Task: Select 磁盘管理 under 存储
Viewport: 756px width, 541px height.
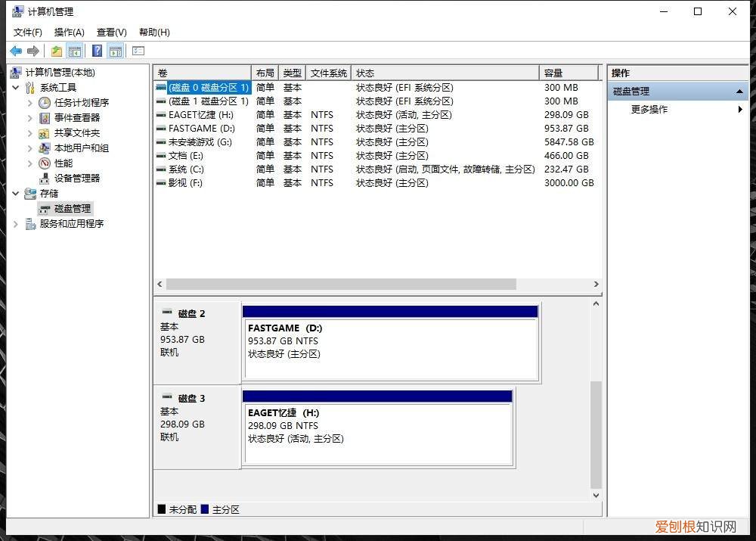Action: [72, 209]
